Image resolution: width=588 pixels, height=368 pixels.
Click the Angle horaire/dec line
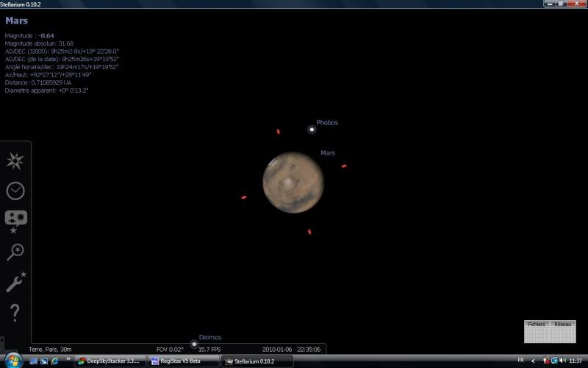point(62,67)
